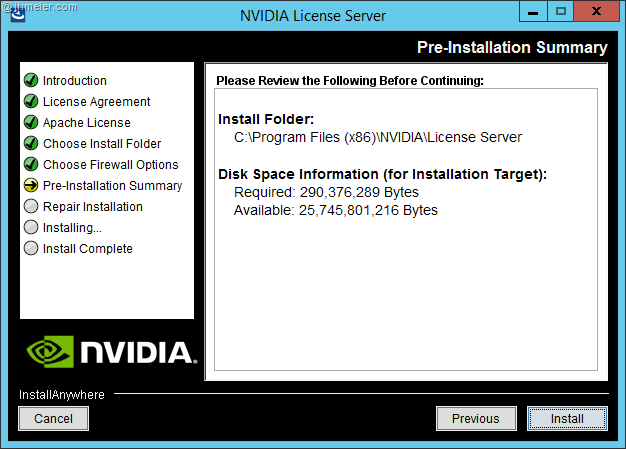Select the Install Complete step label
Image resolution: width=626 pixels, height=449 pixels.
tap(87, 249)
